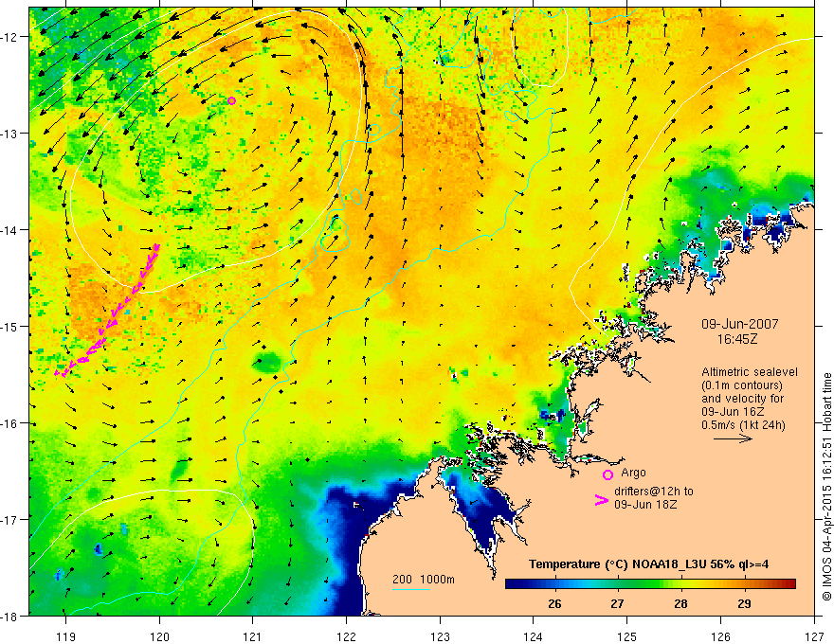The image size is (834, 644).
Task: Click the Argo float marker near 12.7S
Action: tap(231, 101)
